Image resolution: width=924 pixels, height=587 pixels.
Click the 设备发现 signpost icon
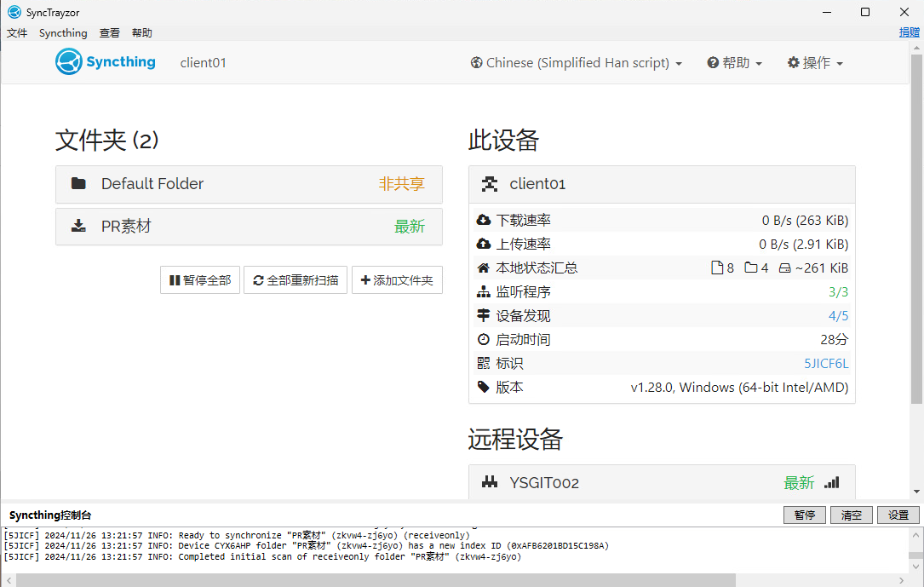coord(483,316)
